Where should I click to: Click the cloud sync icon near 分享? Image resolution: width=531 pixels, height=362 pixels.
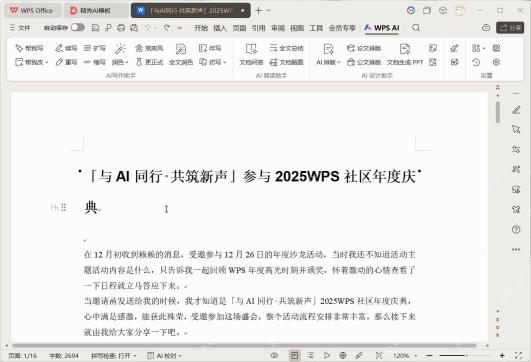pyautogui.click(x=486, y=28)
